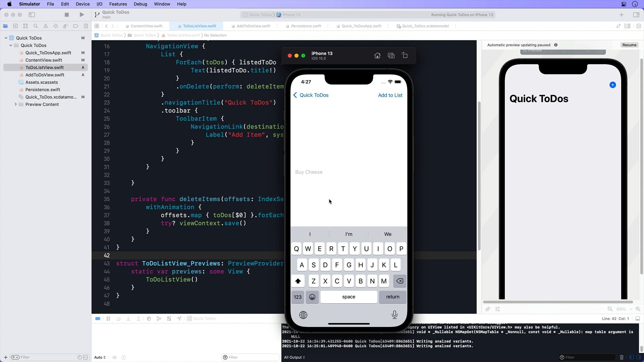Tap the return key
This screenshot has width=644, height=362.
(392, 297)
